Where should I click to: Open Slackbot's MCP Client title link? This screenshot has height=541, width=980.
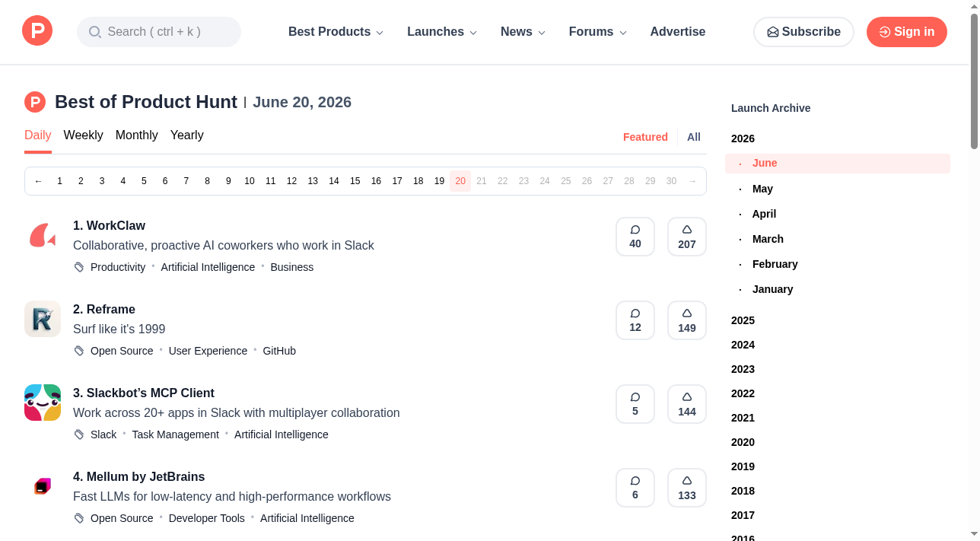[144, 393]
